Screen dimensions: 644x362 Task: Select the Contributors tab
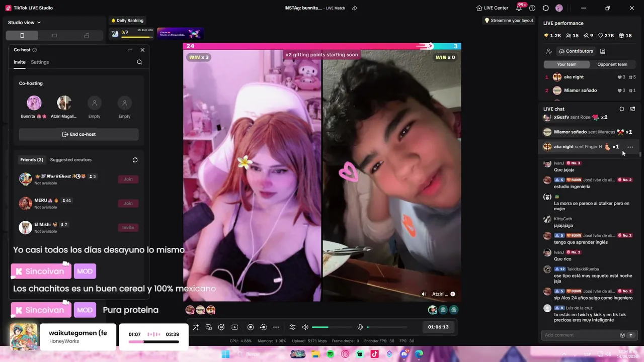point(576,51)
